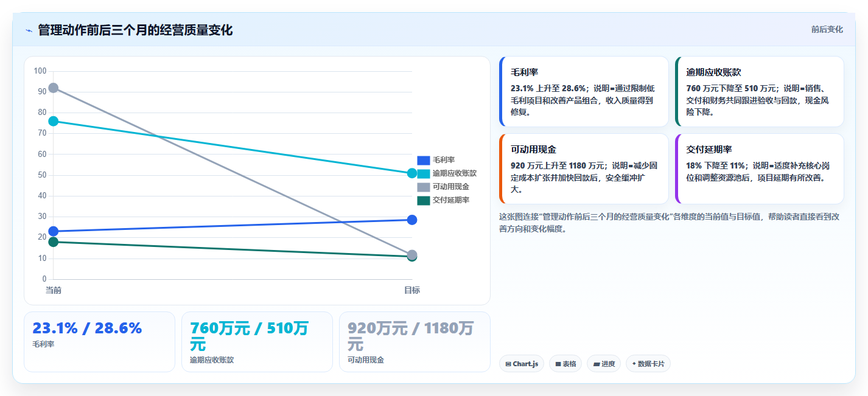
Task: Toggle the 逾期应收账款 cyan legend swatch
Action: (x=424, y=173)
